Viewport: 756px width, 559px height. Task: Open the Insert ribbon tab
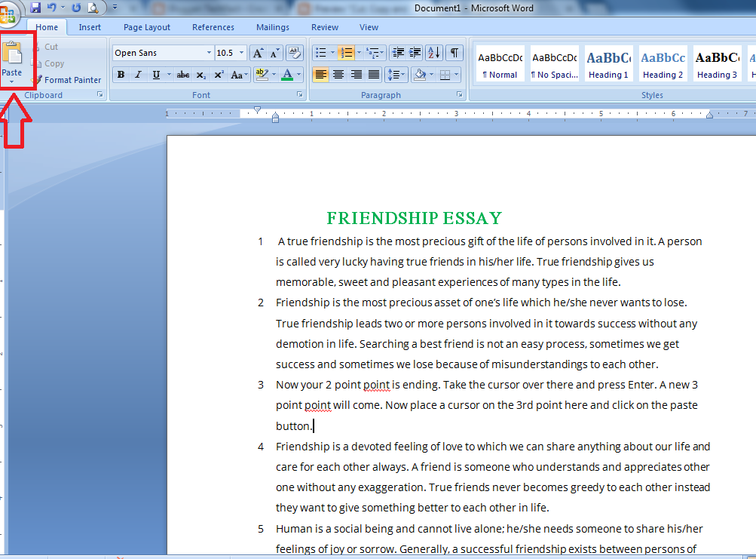pos(90,27)
